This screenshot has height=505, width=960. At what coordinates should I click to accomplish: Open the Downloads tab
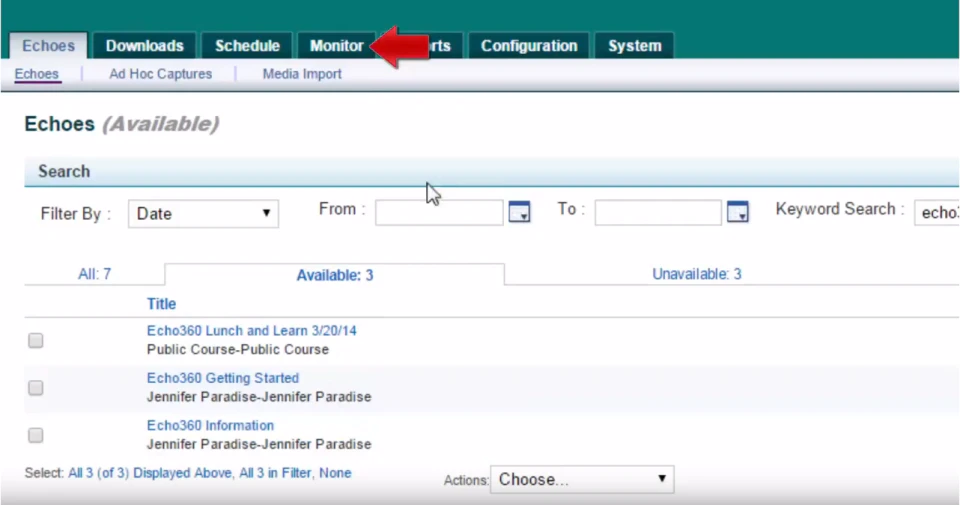144,46
